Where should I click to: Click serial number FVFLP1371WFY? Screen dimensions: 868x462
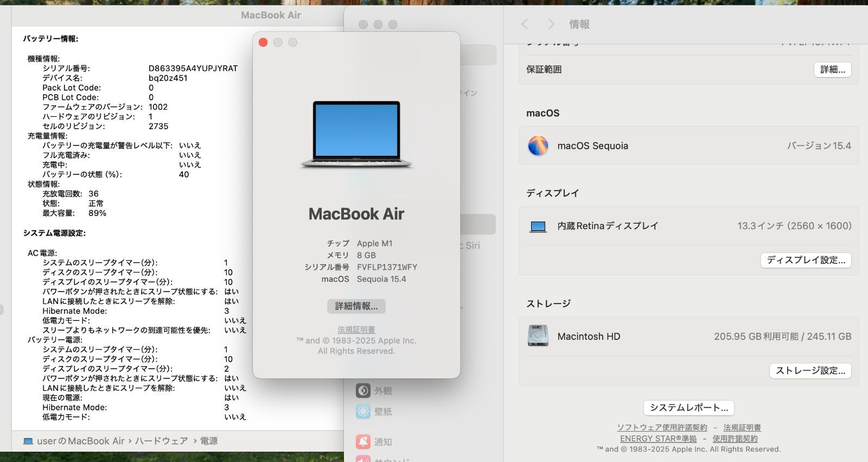(387, 267)
